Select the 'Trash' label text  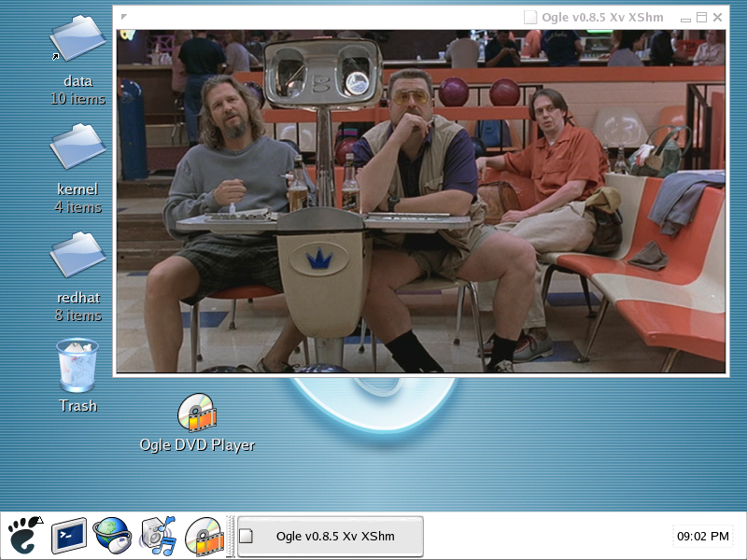click(x=78, y=406)
